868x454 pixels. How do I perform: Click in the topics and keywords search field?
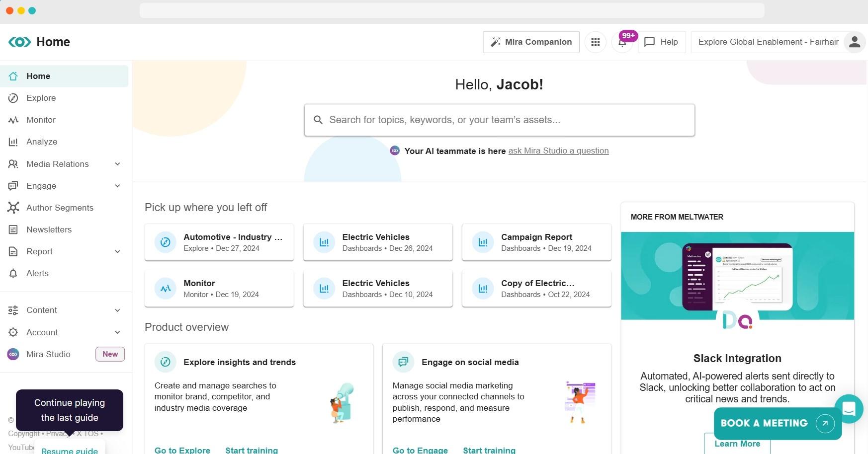tap(500, 120)
